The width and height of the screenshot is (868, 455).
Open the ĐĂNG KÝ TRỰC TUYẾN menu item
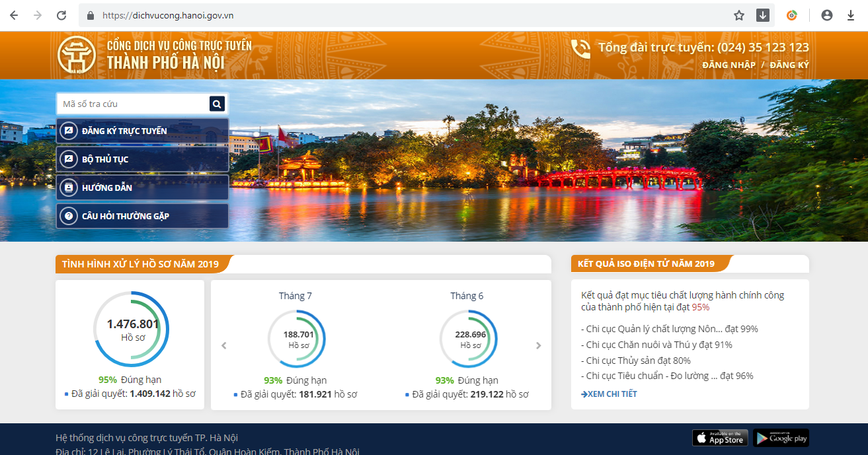(x=142, y=131)
